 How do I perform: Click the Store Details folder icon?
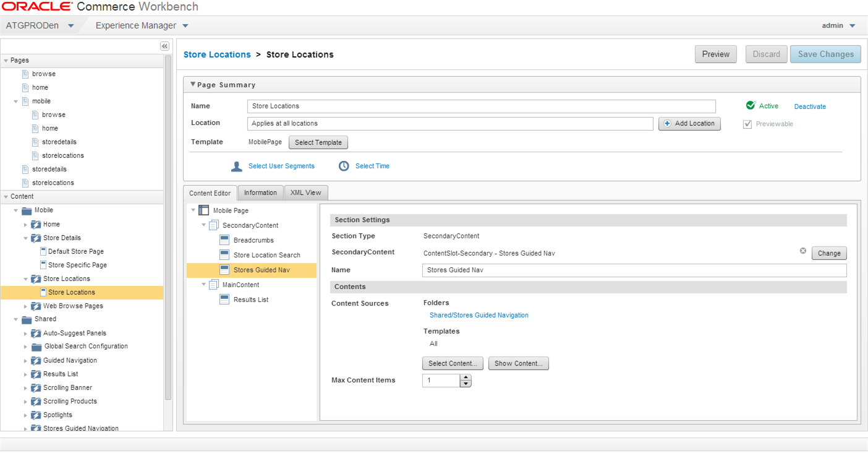[x=36, y=238]
